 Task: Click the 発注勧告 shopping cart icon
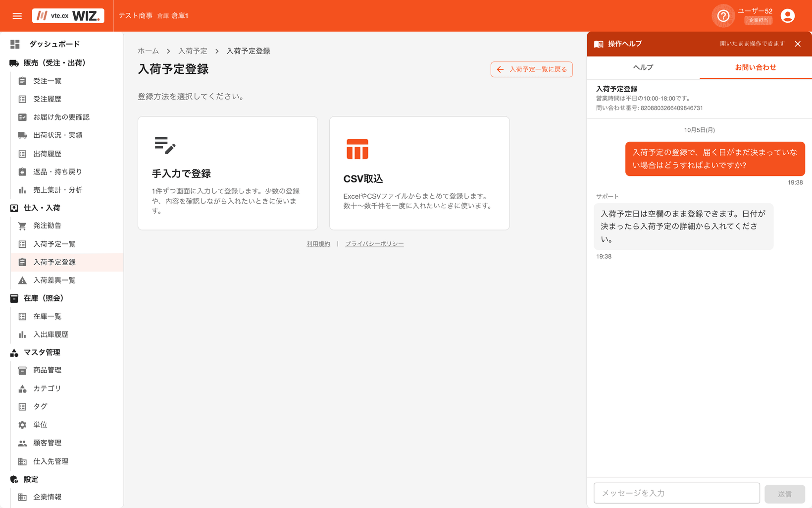tap(22, 226)
